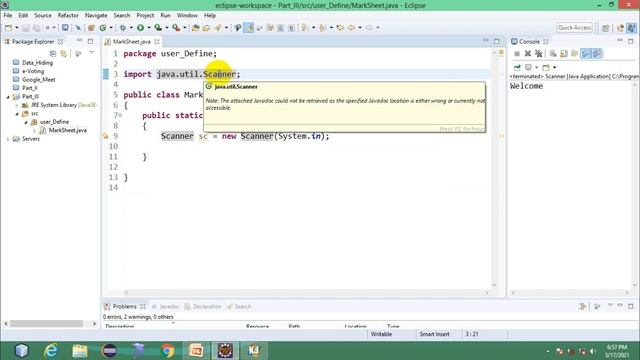Screen dimensions: 640x360
Task: Expand the Servers project node
Action: point(8,139)
